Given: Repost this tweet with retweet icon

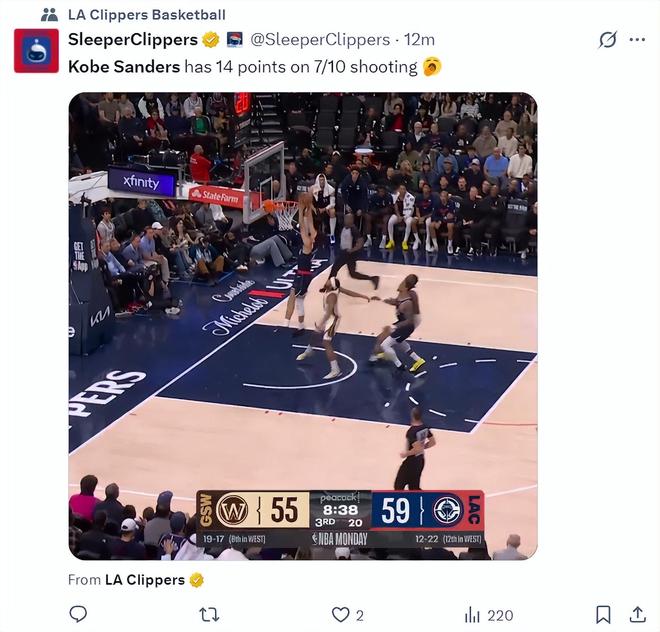Looking at the screenshot, I should coord(209,615).
